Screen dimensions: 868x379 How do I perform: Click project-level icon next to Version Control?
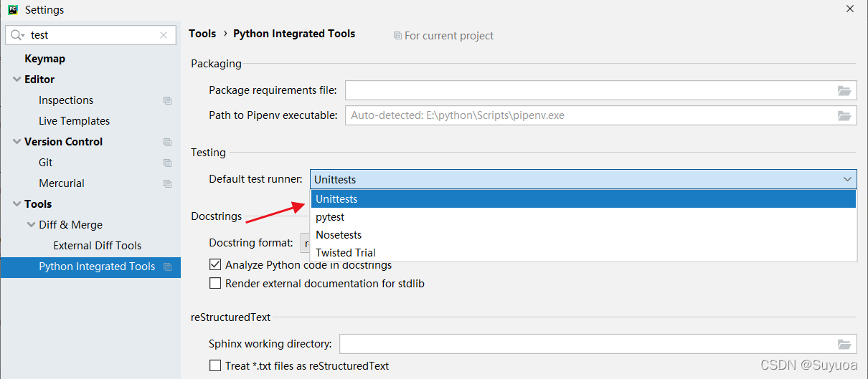[167, 143]
